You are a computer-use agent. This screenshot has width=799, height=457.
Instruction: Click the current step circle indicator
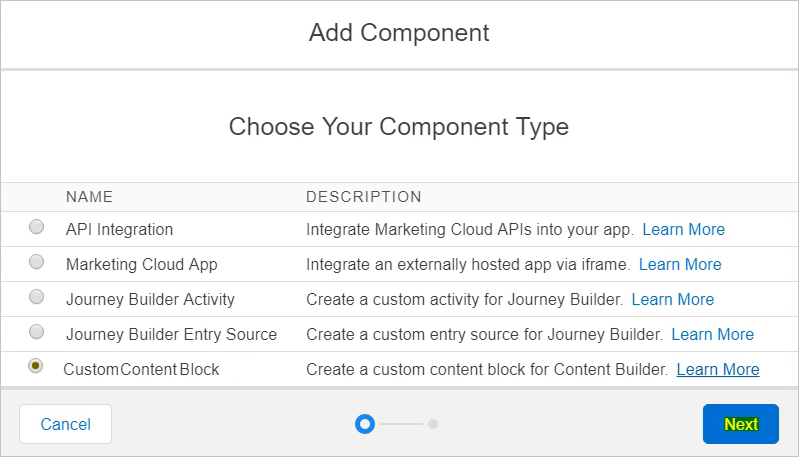pos(365,424)
